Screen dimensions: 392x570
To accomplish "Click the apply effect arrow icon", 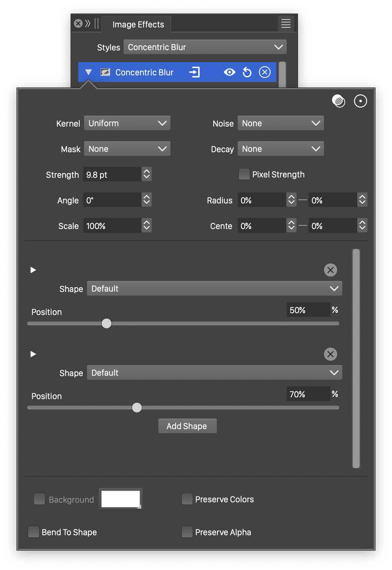I will pos(195,72).
